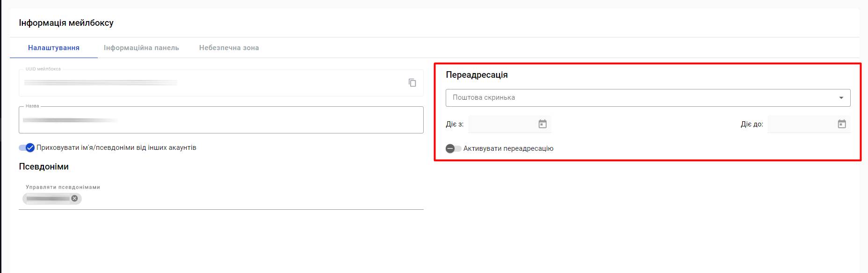The height and width of the screenshot is (273, 868).
Task: Click the 'Приховувати ім'я/псевдоніми від інших акаунтів' label
Action: pos(116,148)
